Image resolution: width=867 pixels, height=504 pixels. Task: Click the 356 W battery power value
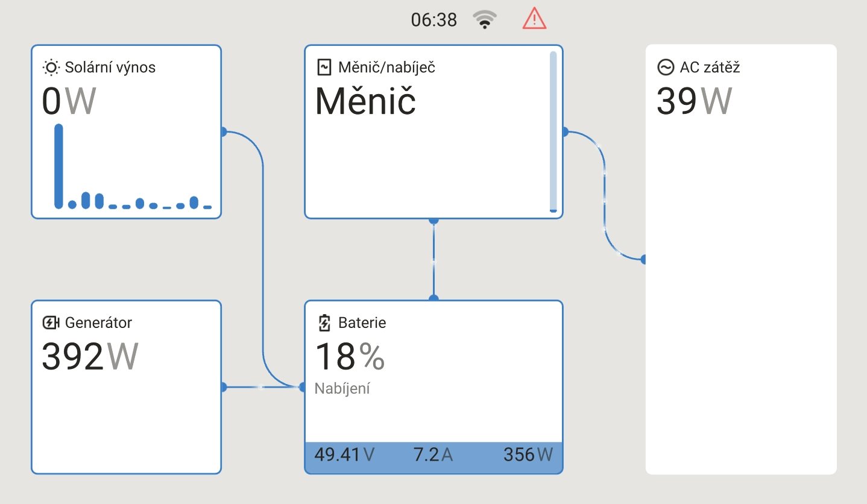click(x=528, y=455)
